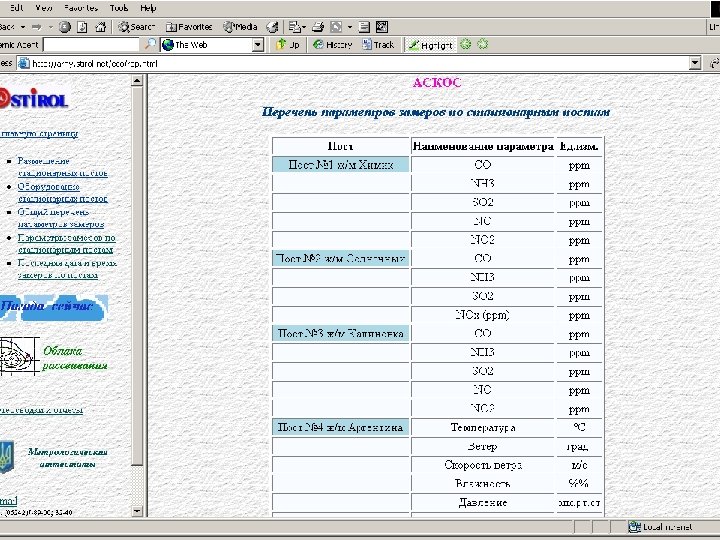Open the Favorites menu
This screenshot has height=540, width=720.
(x=81, y=8)
